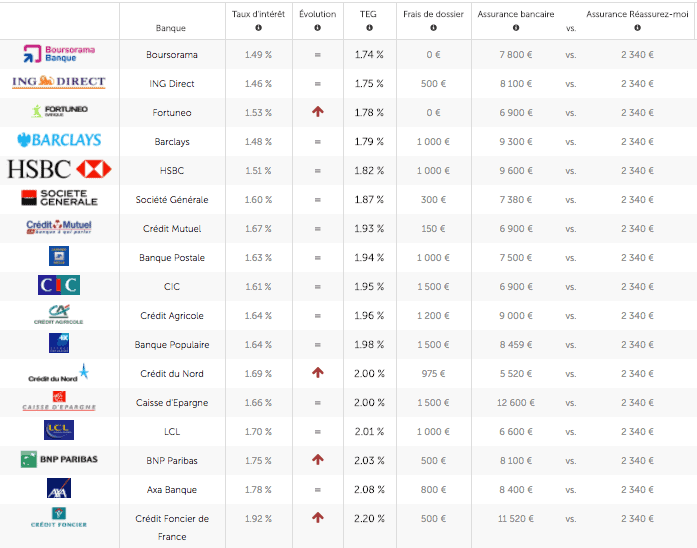
Task: Click Crédit Agricole bank name
Action: coord(171,316)
